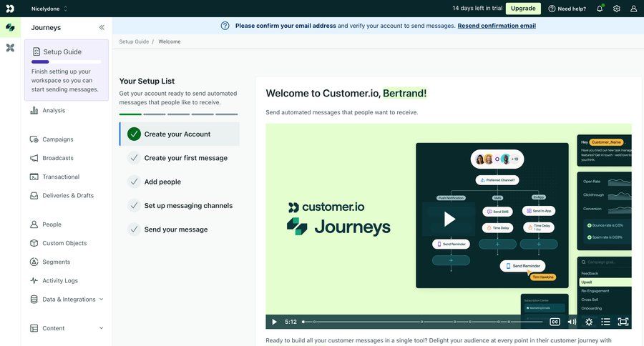
Task: Open the Need help? menu
Action: [x=567, y=9]
